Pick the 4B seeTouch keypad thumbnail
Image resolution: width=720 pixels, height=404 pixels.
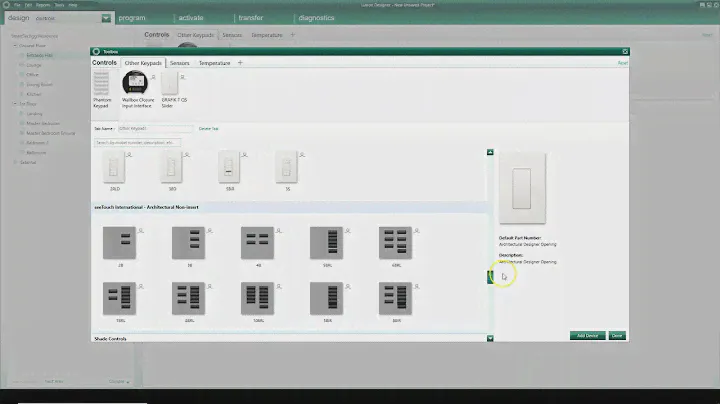[x=254, y=241]
